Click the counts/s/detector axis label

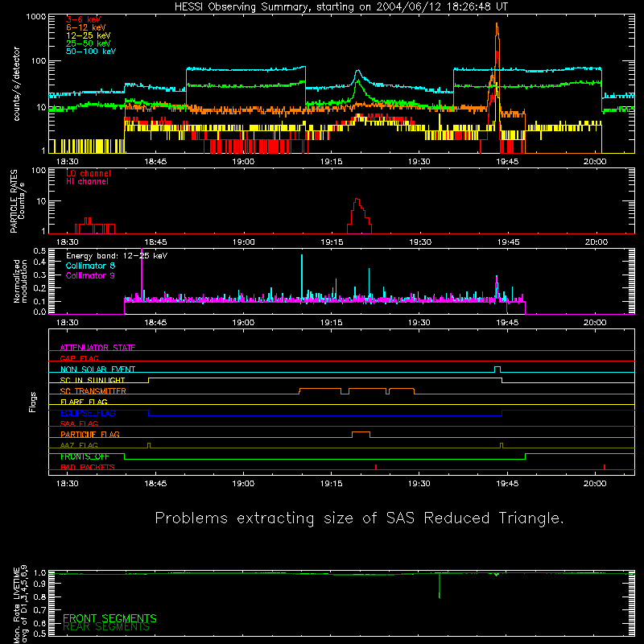pyautogui.click(x=16, y=84)
